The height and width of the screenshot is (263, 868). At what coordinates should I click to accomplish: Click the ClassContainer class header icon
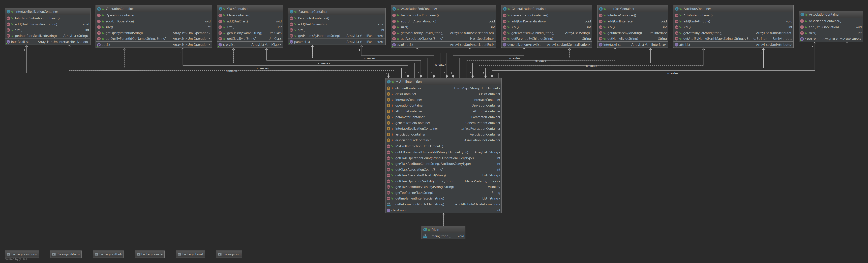pyautogui.click(x=220, y=9)
